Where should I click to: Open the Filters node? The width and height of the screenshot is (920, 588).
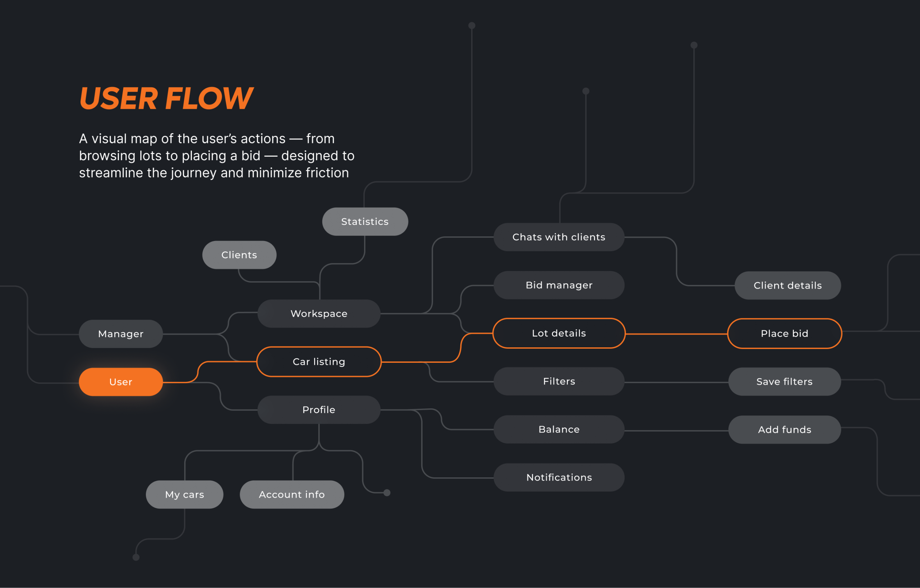559,381
